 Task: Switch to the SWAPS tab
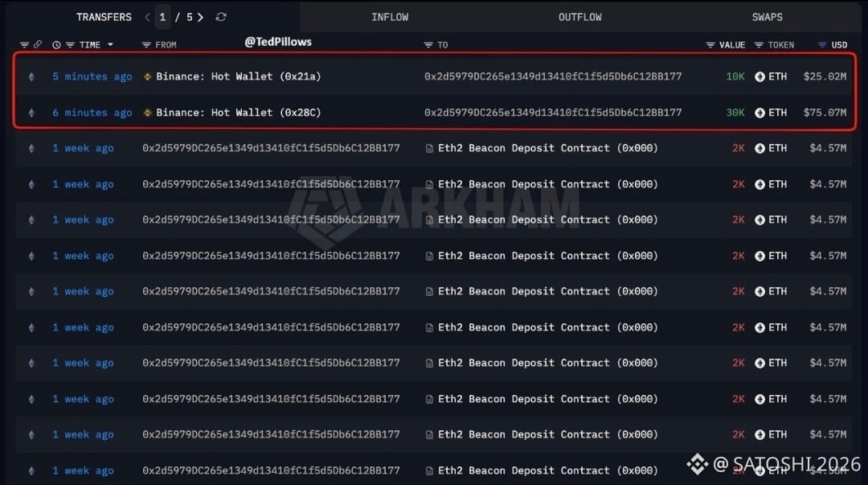768,17
